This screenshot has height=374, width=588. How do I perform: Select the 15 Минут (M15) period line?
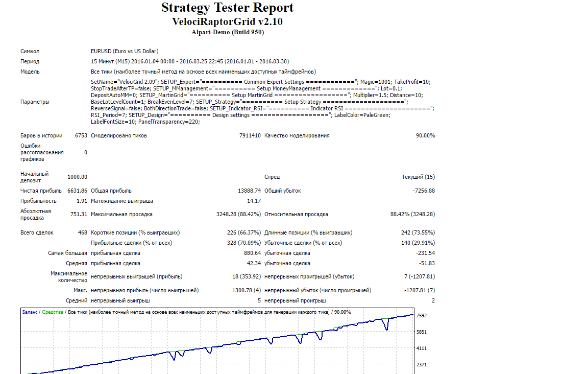(x=190, y=62)
